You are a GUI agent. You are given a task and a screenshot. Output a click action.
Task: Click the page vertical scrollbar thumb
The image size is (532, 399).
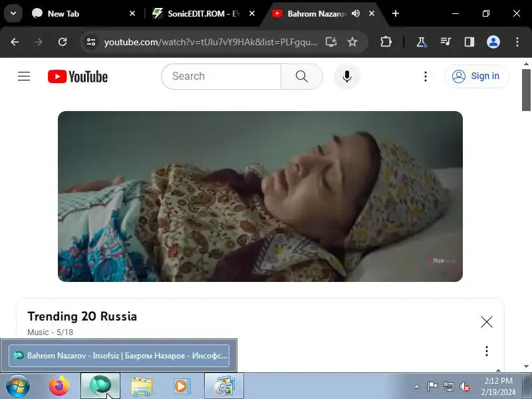[x=526, y=90]
